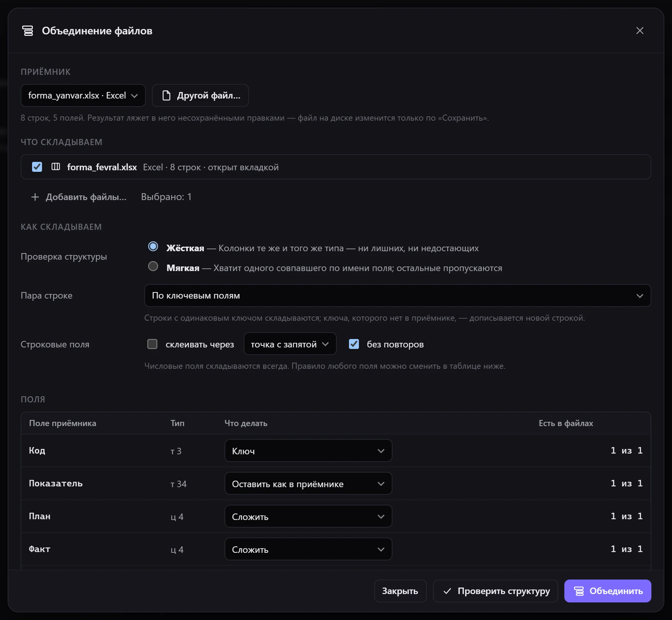Viewport: 672px width, 620px height.
Task: Select the Жёсткая structure check radio
Action: coord(153,247)
